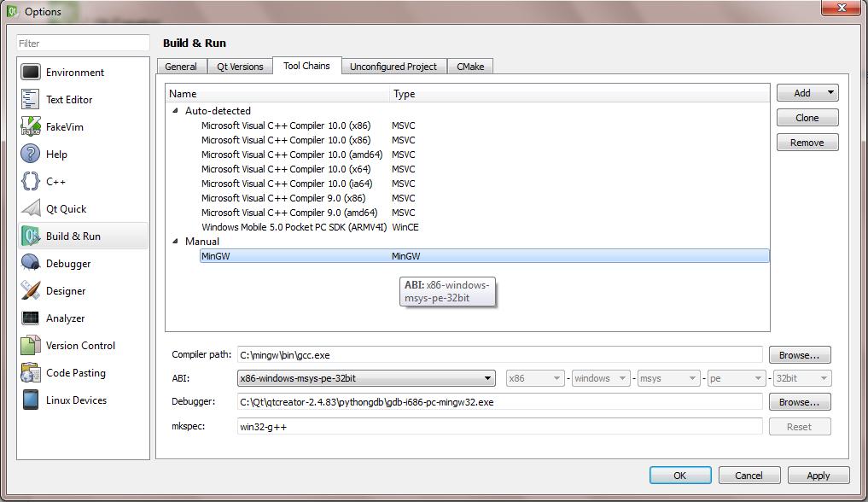Collapse the Manual tree group
This screenshot has width=868, height=502.
(x=176, y=242)
